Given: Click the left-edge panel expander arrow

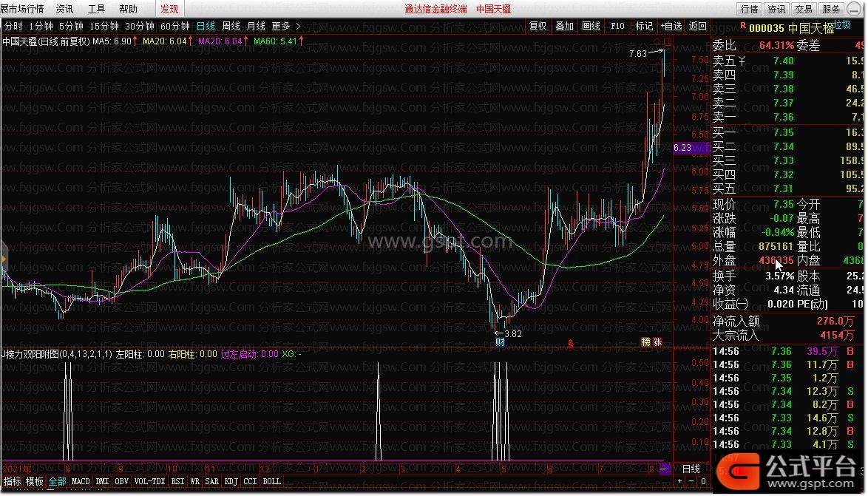Looking at the screenshot, I should pos(3,259).
